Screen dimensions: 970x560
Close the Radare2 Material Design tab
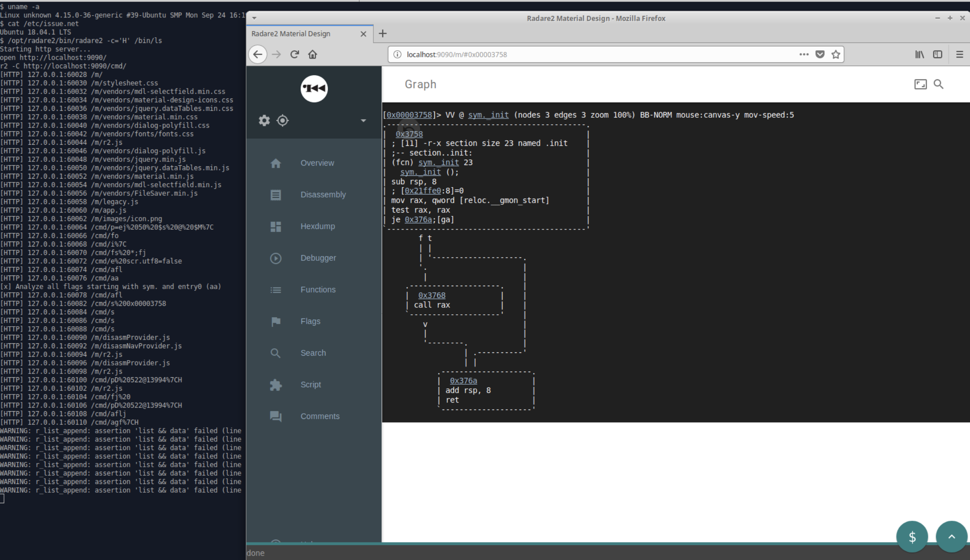click(363, 34)
